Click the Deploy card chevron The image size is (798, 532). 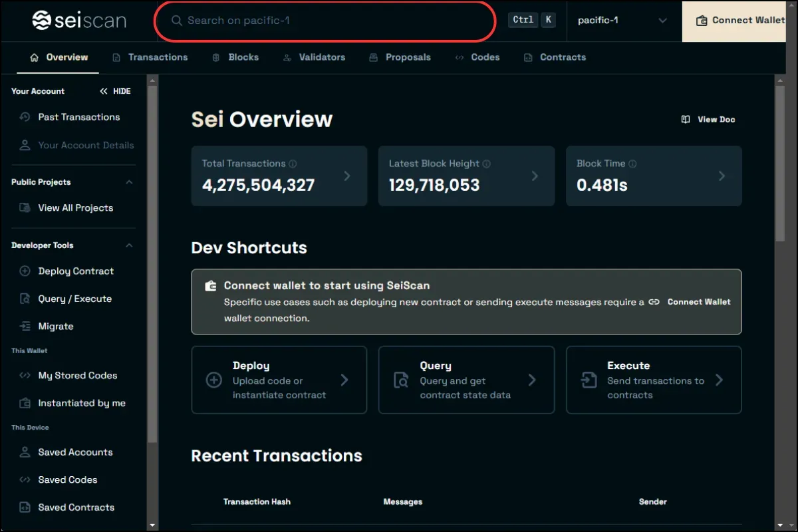click(x=344, y=380)
